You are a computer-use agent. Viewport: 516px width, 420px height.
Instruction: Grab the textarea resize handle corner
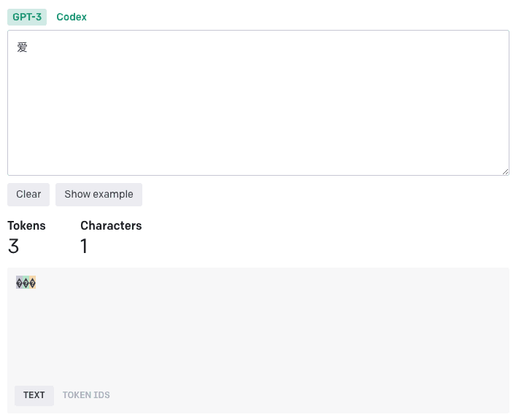coord(505,171)
